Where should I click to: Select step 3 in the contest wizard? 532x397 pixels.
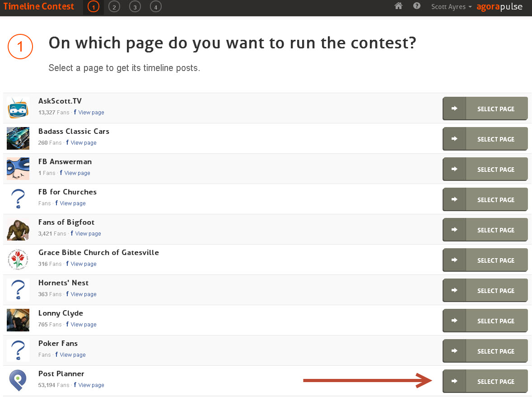tap(135, 6)
